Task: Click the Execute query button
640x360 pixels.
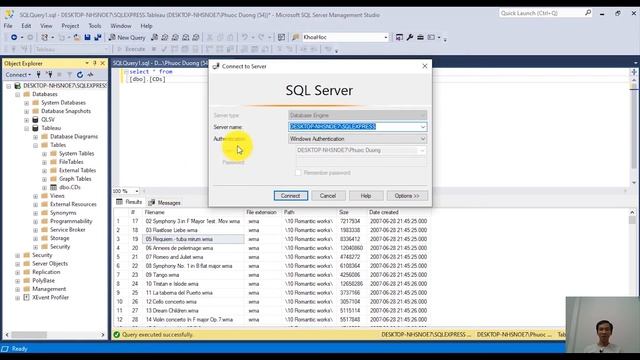Action: (131, 49)
